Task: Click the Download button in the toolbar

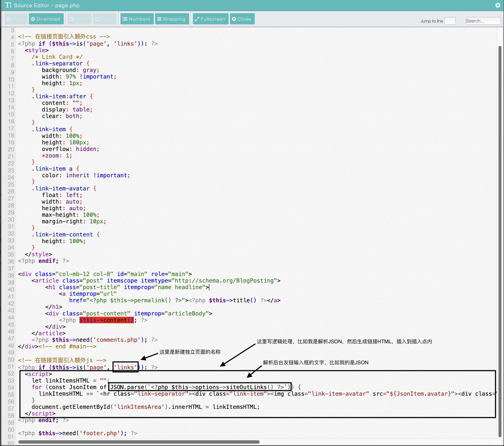Action: [x=46, y=19]
